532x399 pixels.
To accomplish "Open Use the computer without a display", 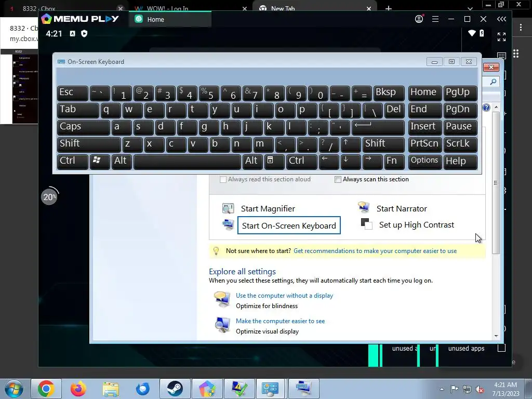I will (x=284, y=296).
